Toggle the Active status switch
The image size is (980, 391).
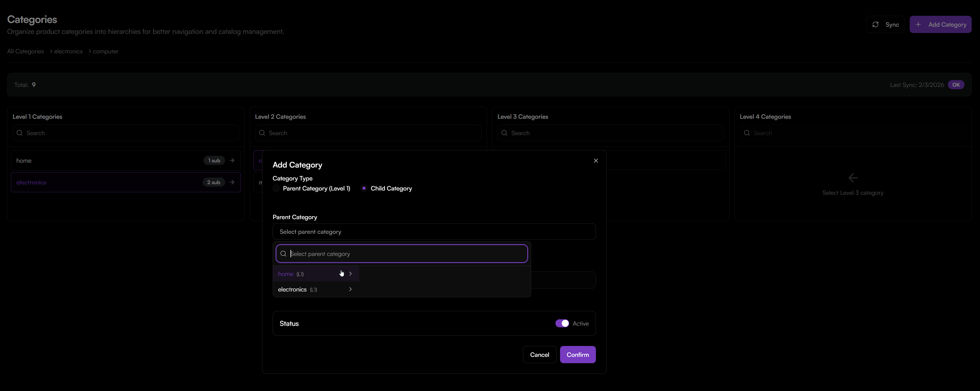[x=562, y=323]
